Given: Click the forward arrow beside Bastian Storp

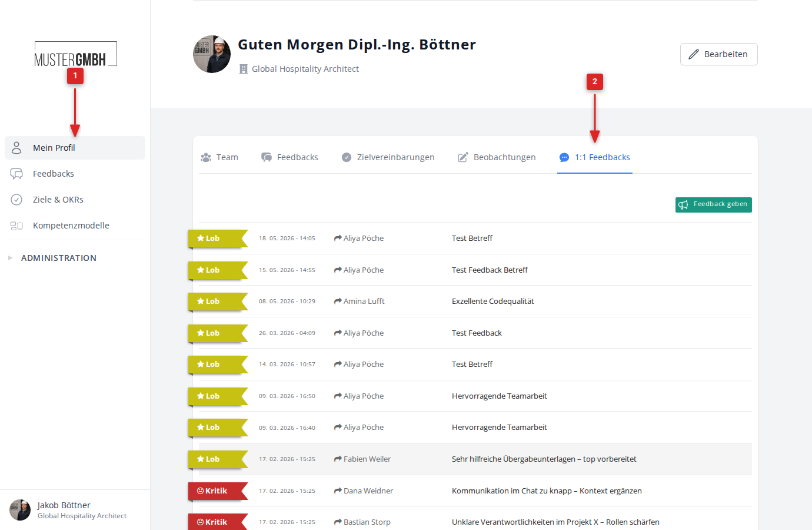Looking at the screenshot, I should tap(338, 522).
